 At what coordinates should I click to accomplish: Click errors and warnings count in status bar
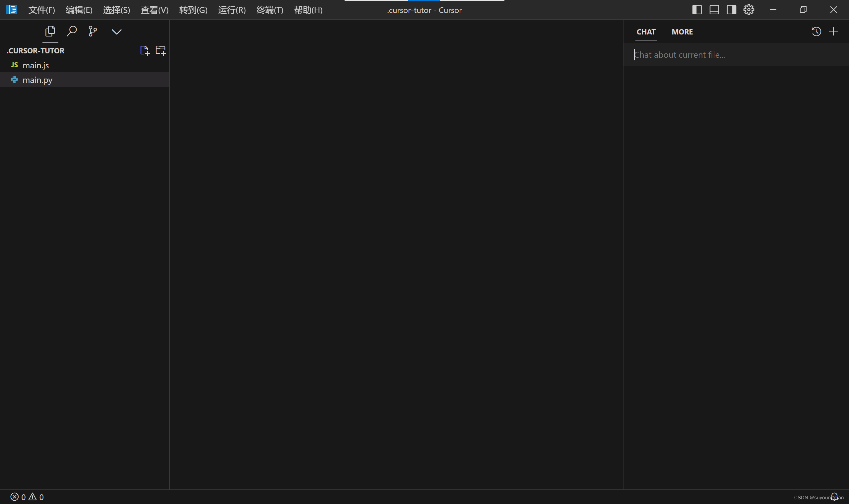click(27, 497)
